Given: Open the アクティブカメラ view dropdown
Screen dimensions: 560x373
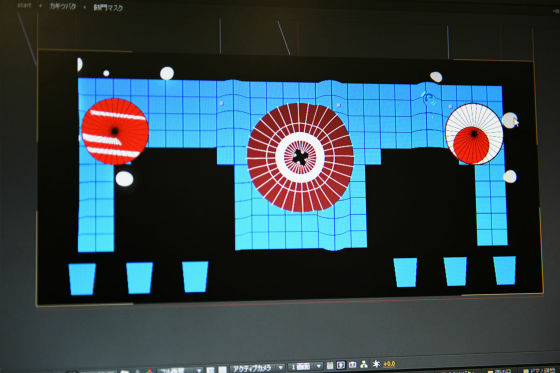Looking at the screenshot, I should 257,368.
